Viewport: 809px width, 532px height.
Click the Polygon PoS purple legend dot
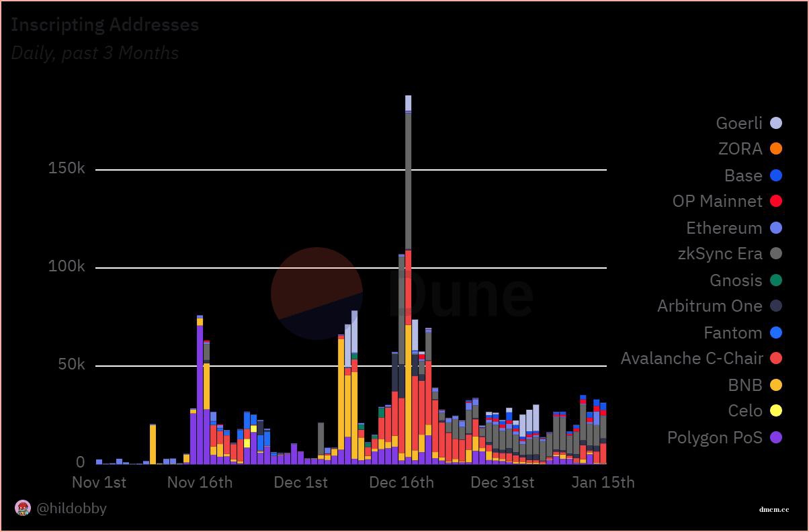click(x=776, y=437)
